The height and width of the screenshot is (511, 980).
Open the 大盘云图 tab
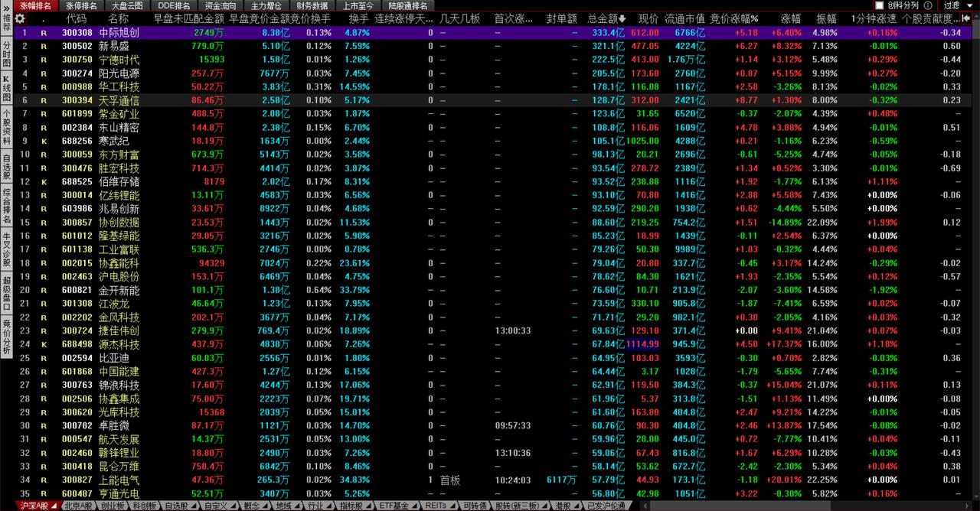point(127,5)
